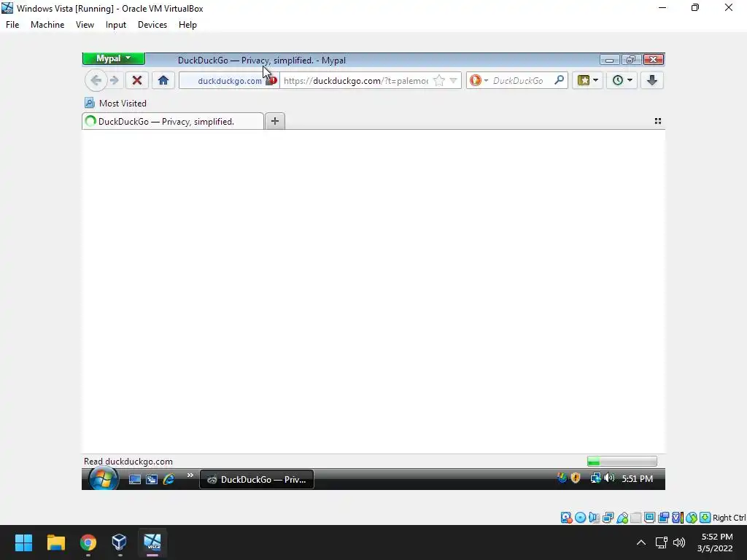Screen dimensions: 747x560
Task: Open host clock 5:52 PM 3/5/2022
Action: [x=716, y=542]
